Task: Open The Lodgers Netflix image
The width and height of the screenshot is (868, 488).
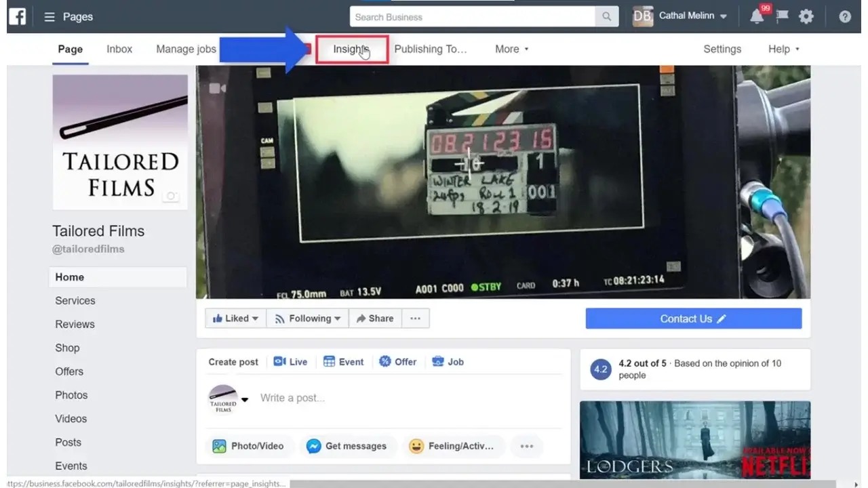Action: click(695, 440)
